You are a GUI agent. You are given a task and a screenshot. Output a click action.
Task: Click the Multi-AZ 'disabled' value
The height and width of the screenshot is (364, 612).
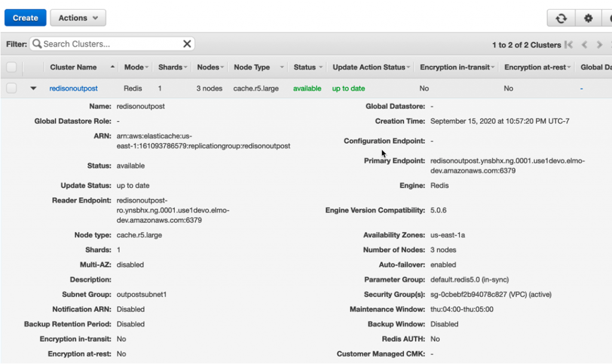tap(130, 265)
